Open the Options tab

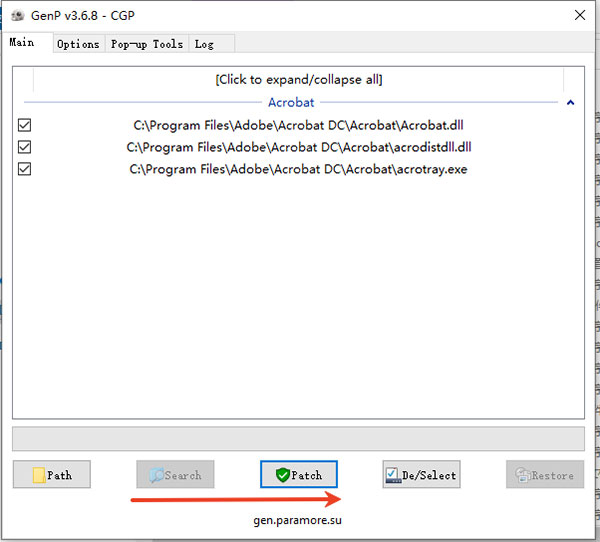point(78,44)
